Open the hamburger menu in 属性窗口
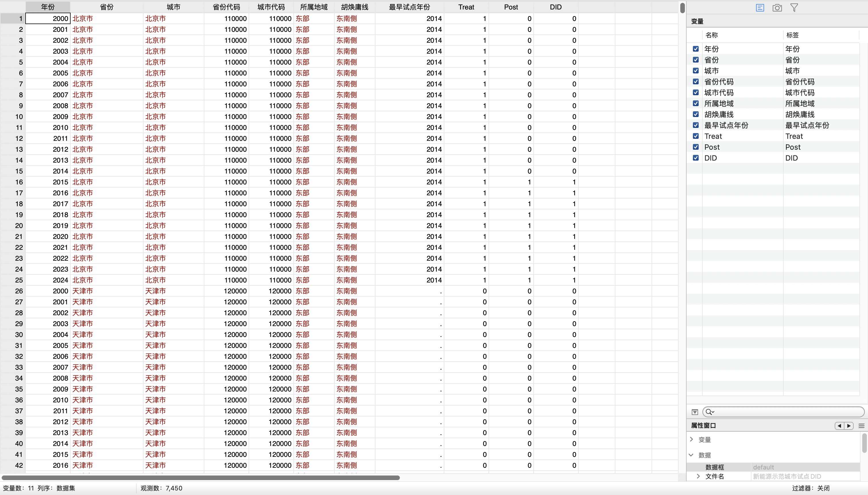This screenshot has width=868, height=495. tap(861, 426)
